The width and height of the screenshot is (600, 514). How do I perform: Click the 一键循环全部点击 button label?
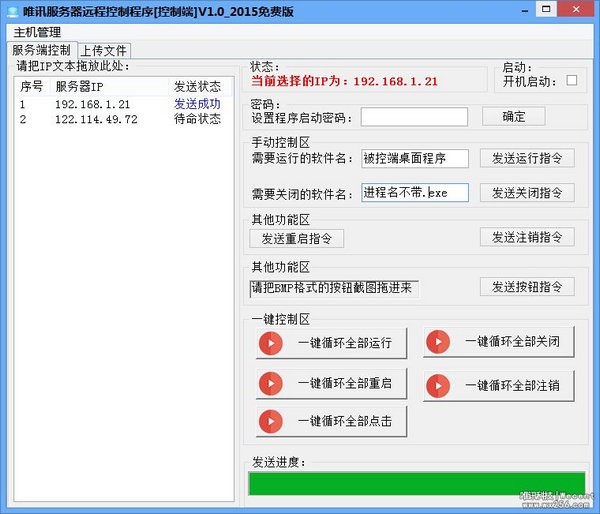pos(345,421)
